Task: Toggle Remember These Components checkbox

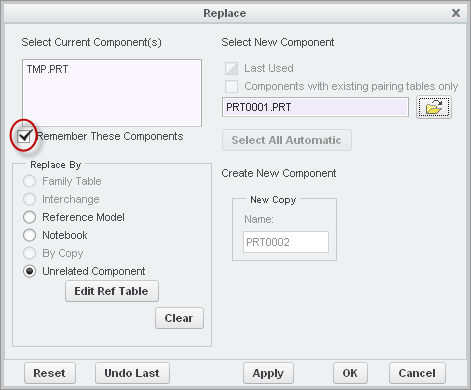Action: [x=24, y=136]
